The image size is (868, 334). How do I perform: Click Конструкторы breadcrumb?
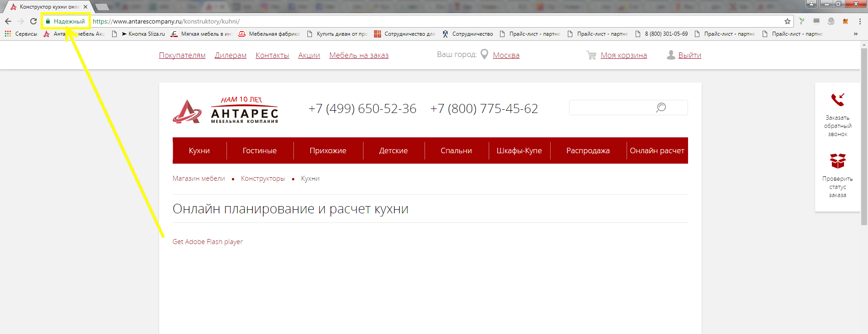point(263,179)
